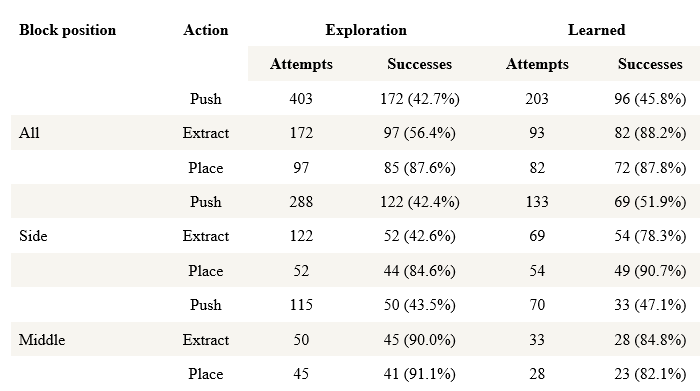This screenshot has width=700, height=391.
Task: Select the 288 push attempts cell
Action: point(301,202)
